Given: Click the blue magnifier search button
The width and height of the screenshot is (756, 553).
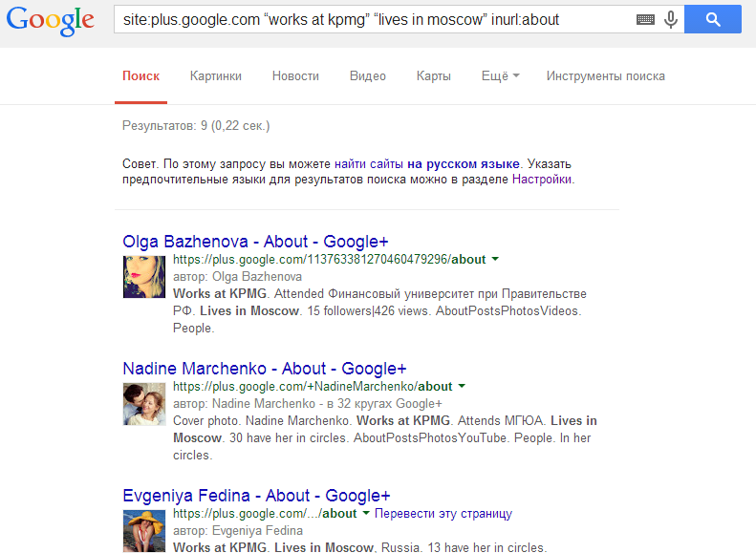Looking at the screenshot, I should pyautogui.click(x=713, y=19).
